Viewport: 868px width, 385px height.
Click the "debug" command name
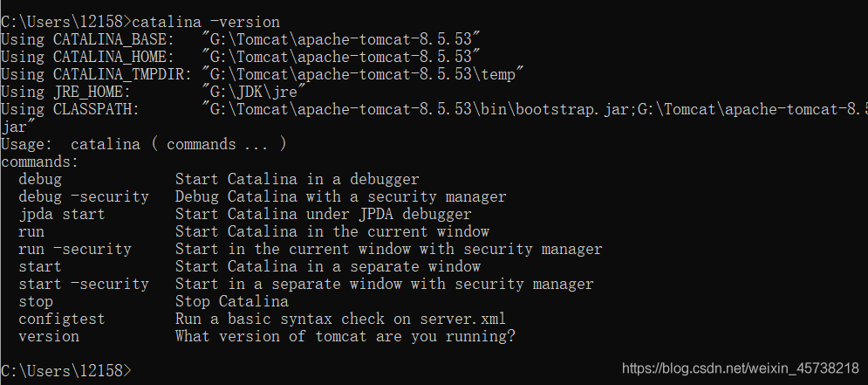[40, 179]
